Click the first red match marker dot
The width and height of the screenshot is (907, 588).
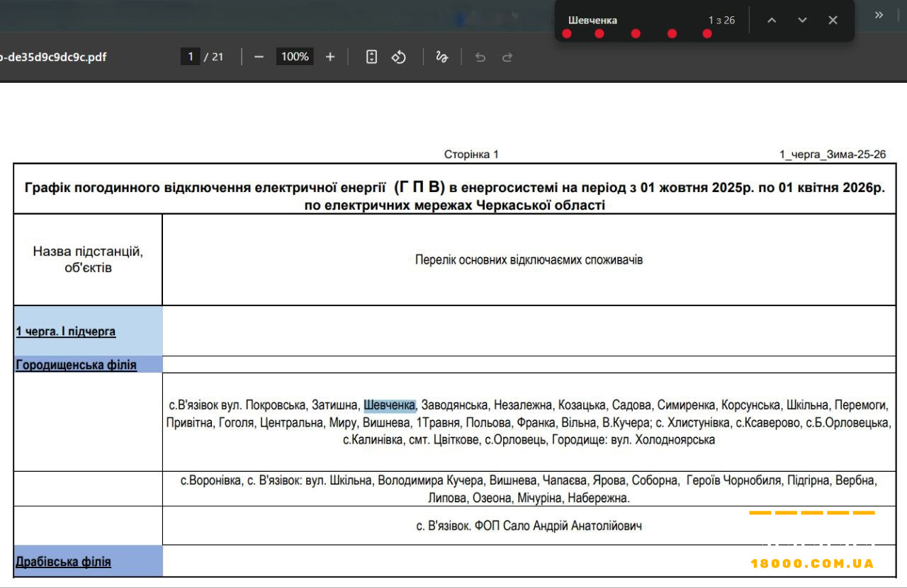tap(566, 33)
